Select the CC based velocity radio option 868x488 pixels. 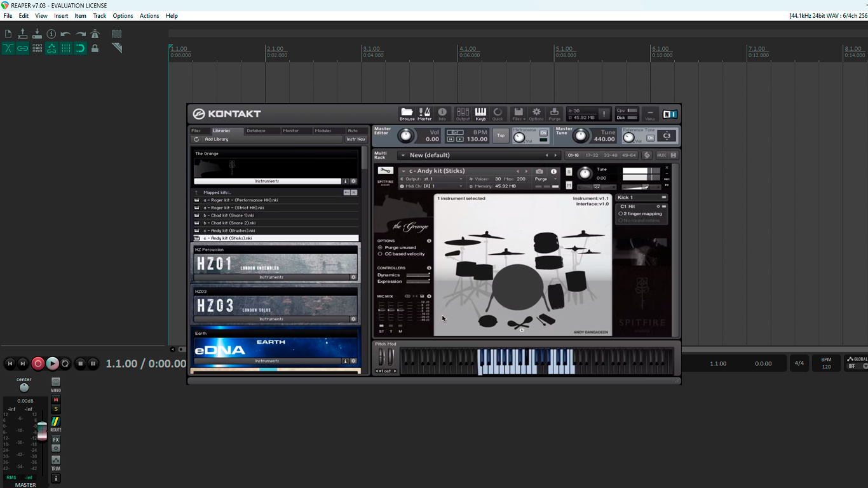380,254
